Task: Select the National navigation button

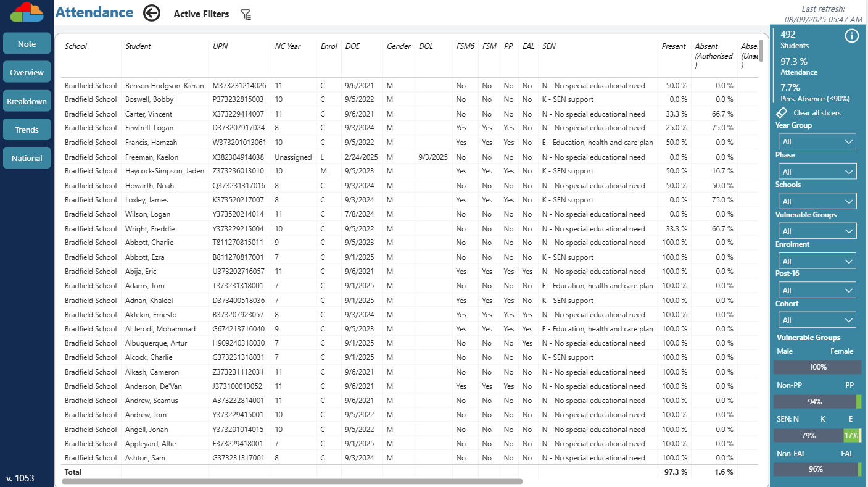Action: pyautogui.click(x=27, y=158)
